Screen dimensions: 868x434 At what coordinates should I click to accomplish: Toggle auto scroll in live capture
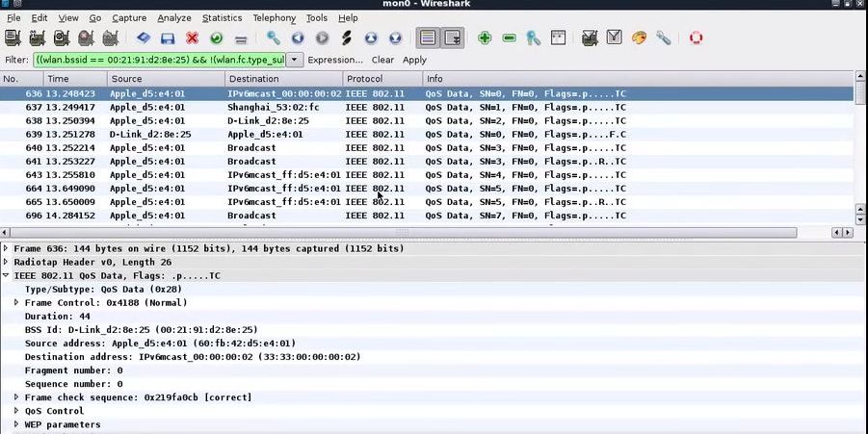pyautogui.click(x=453, y=38)
